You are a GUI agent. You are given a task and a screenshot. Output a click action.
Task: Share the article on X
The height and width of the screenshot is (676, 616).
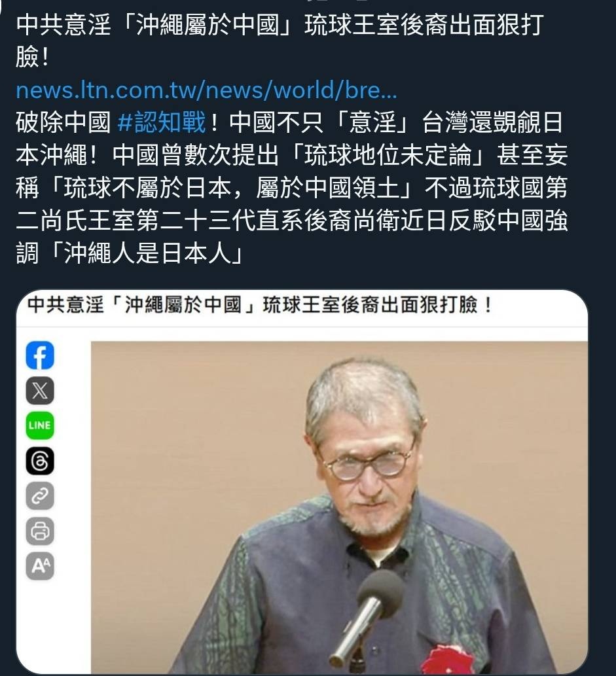click(x=40, y=391)
